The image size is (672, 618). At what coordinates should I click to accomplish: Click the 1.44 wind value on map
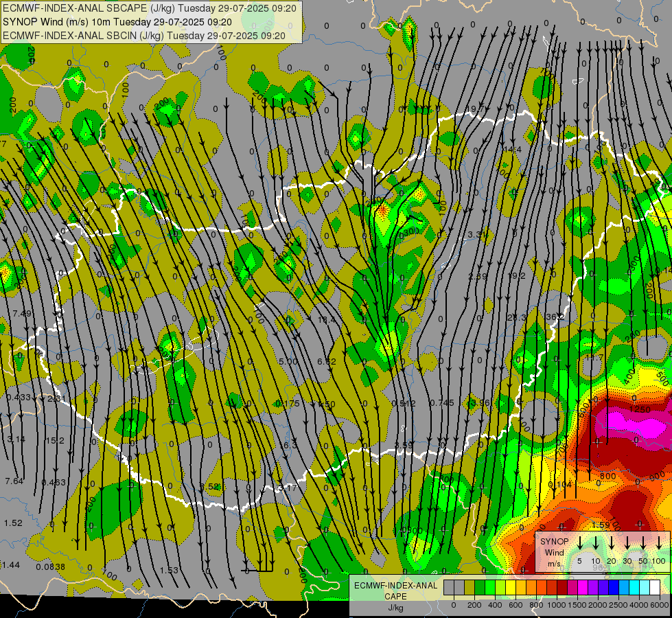click(11, 565)
